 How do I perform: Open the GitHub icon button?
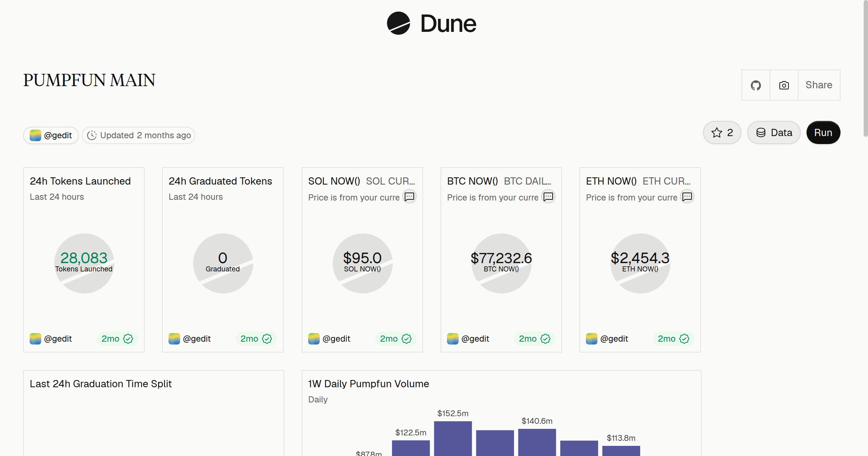click(756, 85)
